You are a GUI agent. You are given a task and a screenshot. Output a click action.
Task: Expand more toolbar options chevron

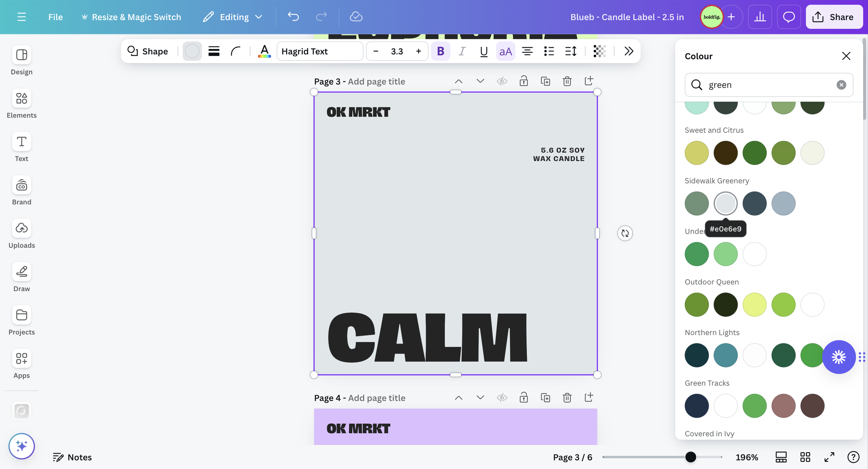coord(628,51)
